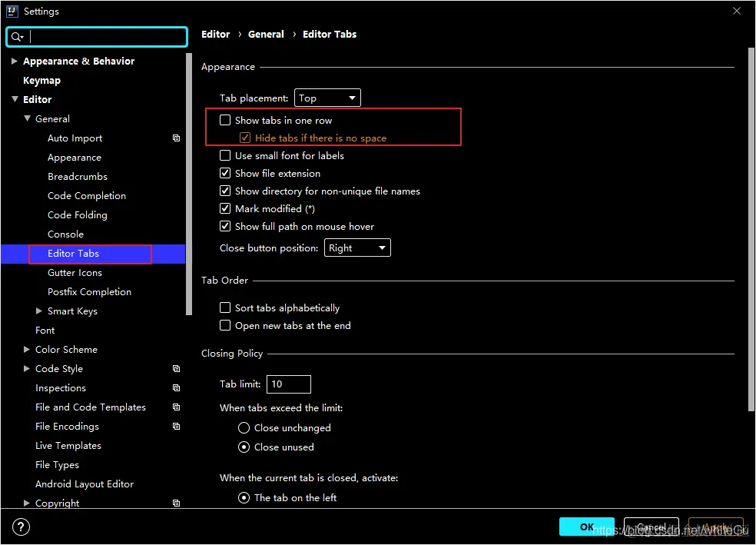The height and width of the screenshot is (545, 756).
Task: Select Live Templates
Action: 68,446
